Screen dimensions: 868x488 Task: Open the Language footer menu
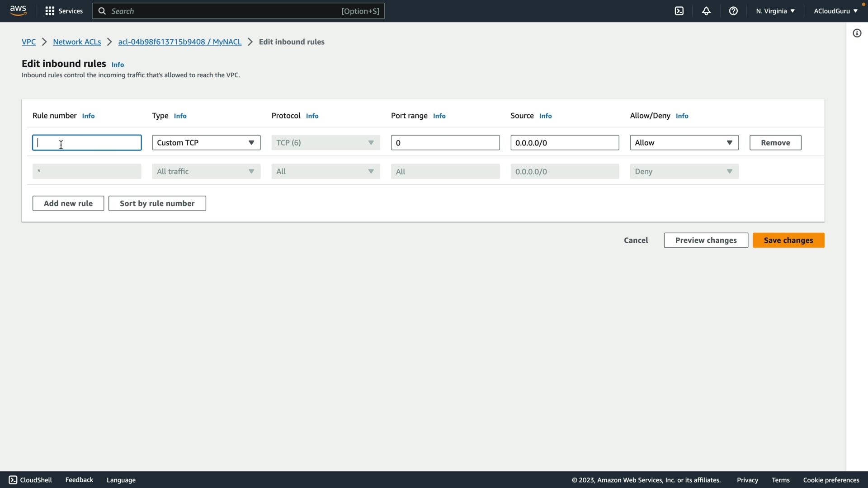(x=121, y=480)
